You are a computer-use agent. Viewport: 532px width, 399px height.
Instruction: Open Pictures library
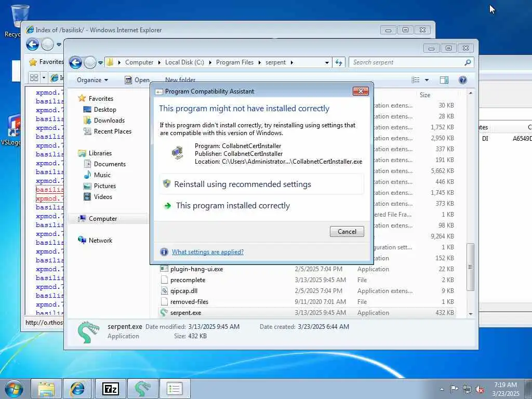(x=100, y=185)
